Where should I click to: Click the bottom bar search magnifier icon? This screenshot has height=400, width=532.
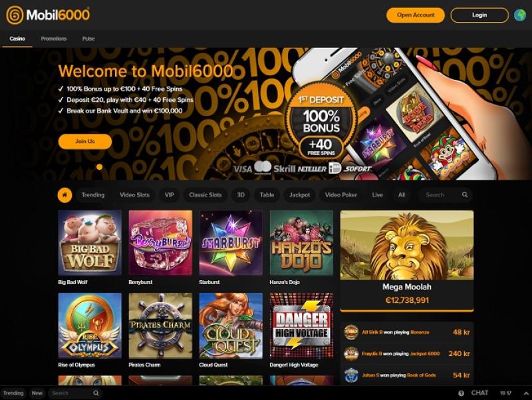click(96, 393)
